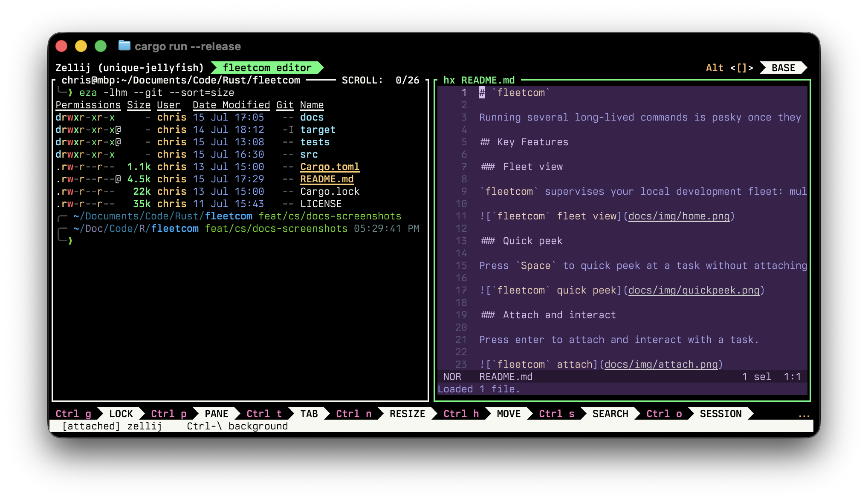868x501 pixels.
Task: Click the Git column header
Action: (x=285, y=105)
